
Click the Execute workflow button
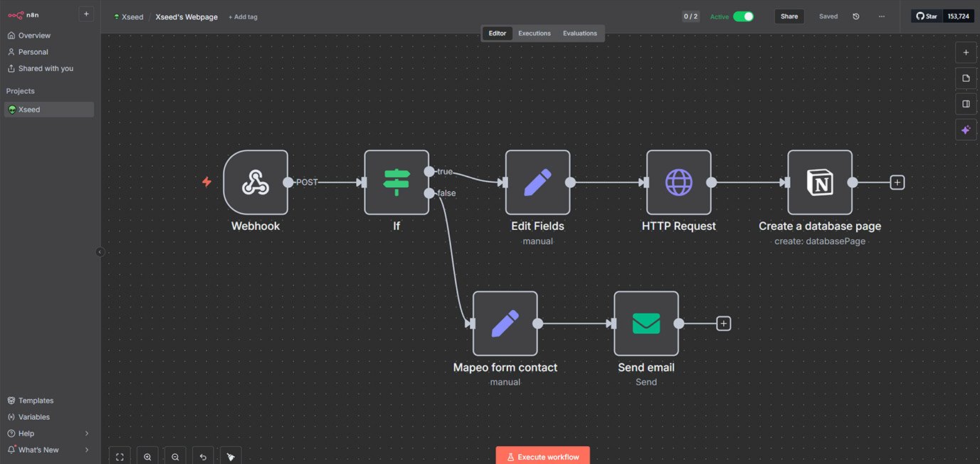coord(542,455)
